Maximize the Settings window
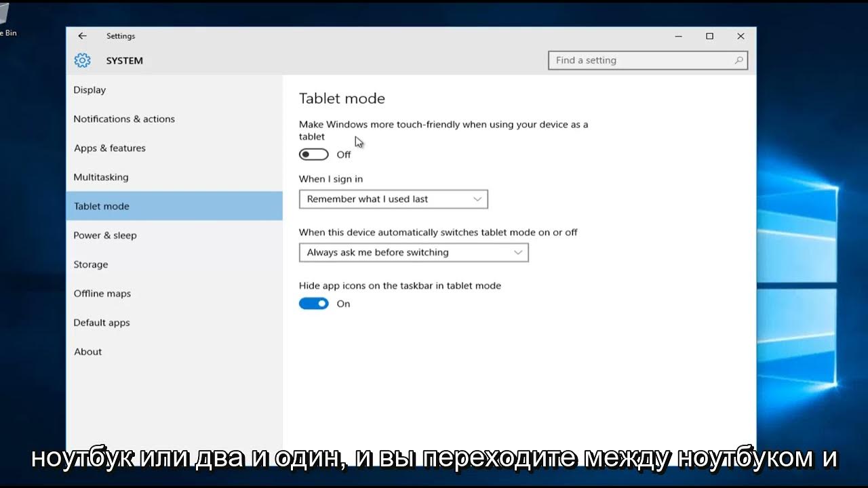868x488 pixels. (709, 36)
